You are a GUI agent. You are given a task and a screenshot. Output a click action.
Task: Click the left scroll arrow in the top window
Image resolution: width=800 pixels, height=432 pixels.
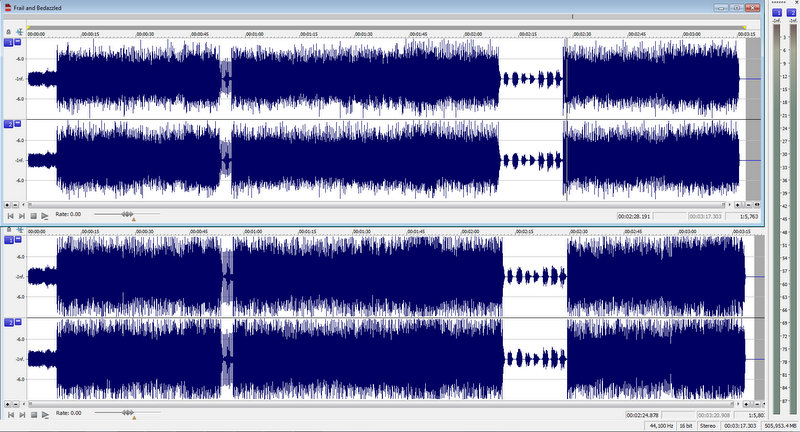tap(23, 205)
